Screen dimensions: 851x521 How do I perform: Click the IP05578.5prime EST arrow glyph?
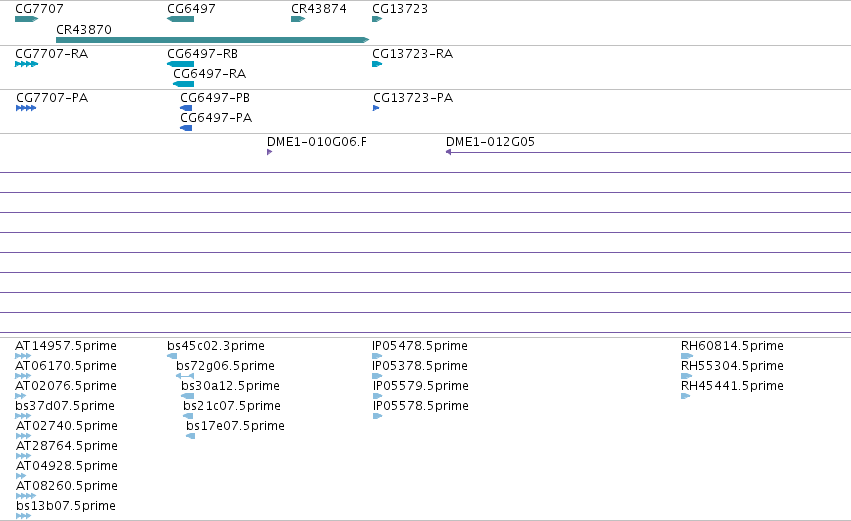(x=378, y=416)
